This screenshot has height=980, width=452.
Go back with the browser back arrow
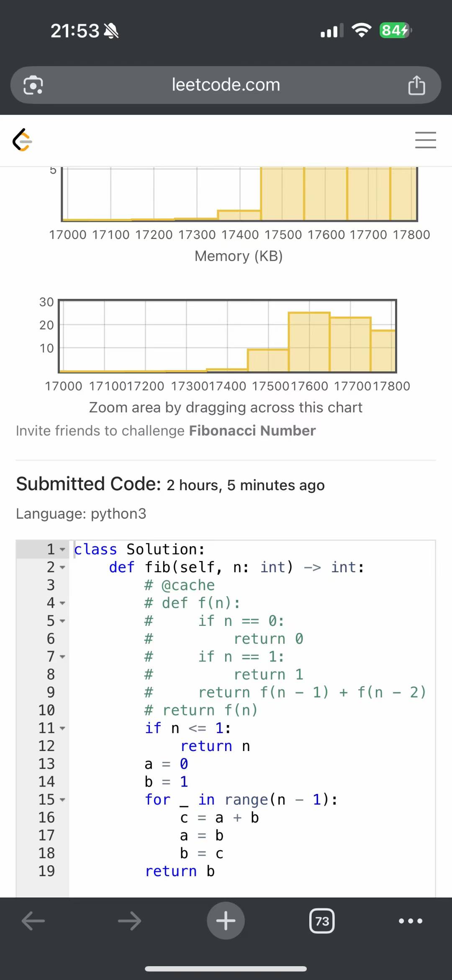[33, 921]
